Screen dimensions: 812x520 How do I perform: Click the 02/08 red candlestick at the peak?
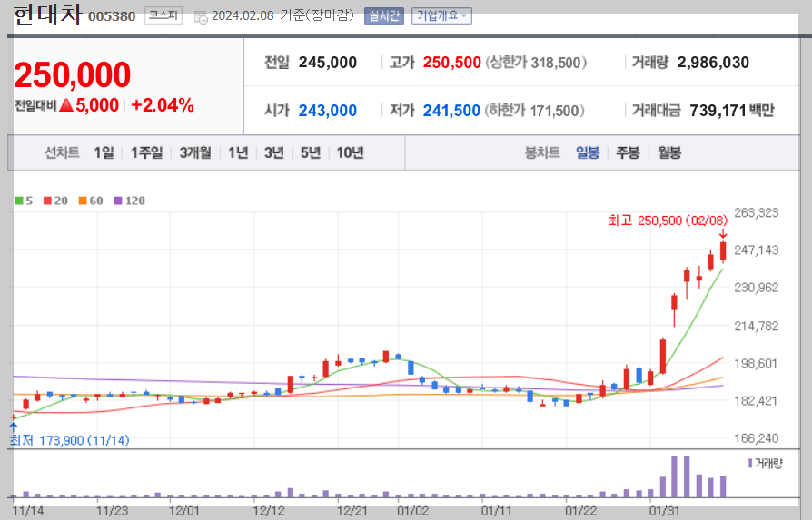pos(723,251)
